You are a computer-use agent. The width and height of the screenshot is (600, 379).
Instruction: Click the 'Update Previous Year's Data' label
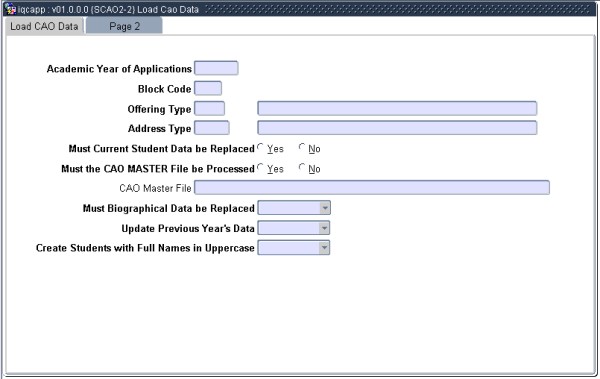(188, 229)
